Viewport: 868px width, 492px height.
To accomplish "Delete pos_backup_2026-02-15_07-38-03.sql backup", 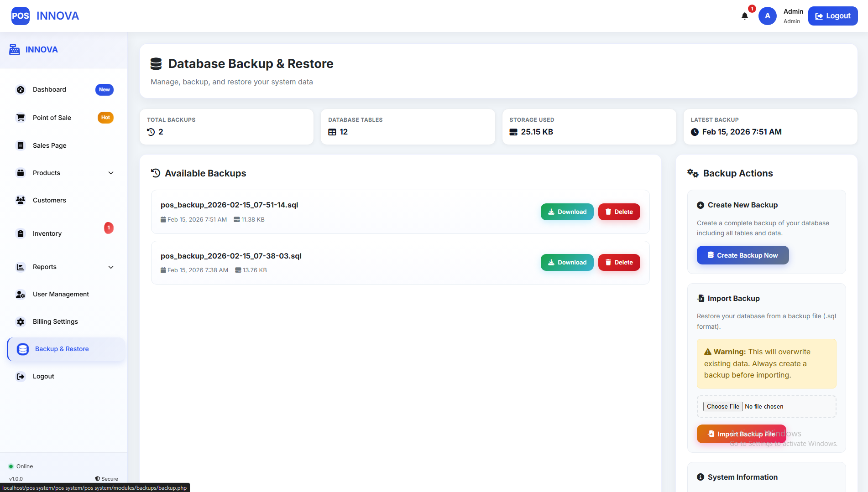I will [x=619, y=263].
